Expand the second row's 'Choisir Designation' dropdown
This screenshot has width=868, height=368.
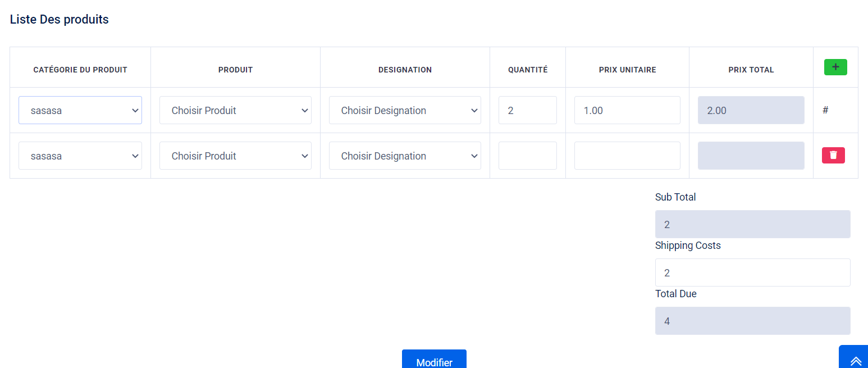point(404,156)
